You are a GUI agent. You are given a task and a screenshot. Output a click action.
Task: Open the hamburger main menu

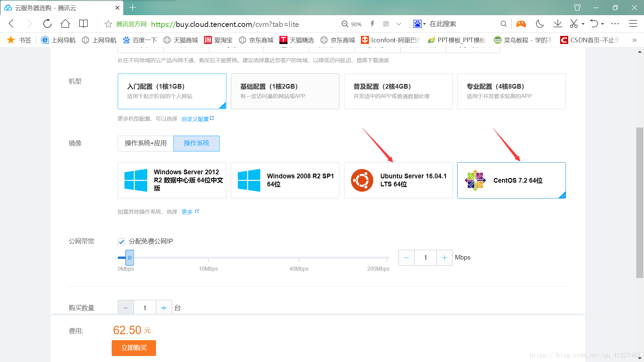633,24
